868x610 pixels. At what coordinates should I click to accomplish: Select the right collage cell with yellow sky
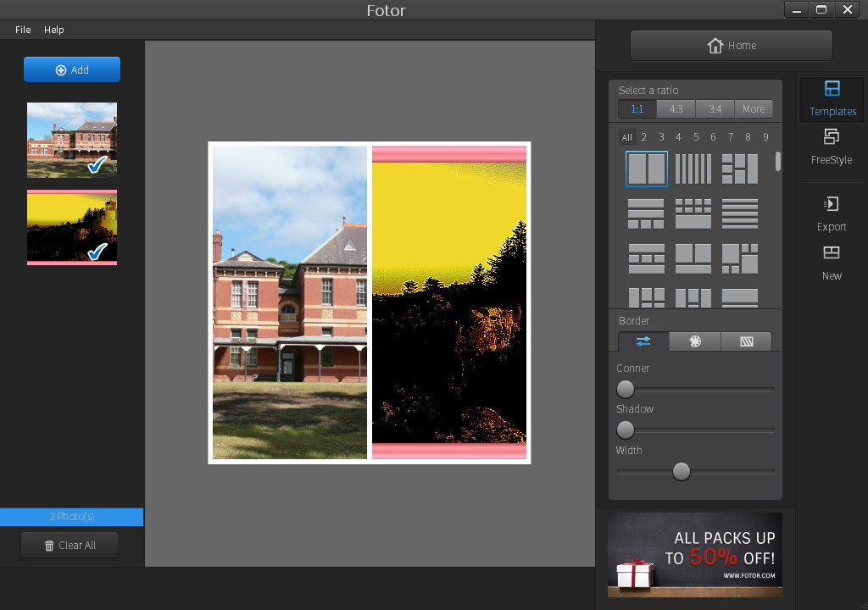click(449, 302)
